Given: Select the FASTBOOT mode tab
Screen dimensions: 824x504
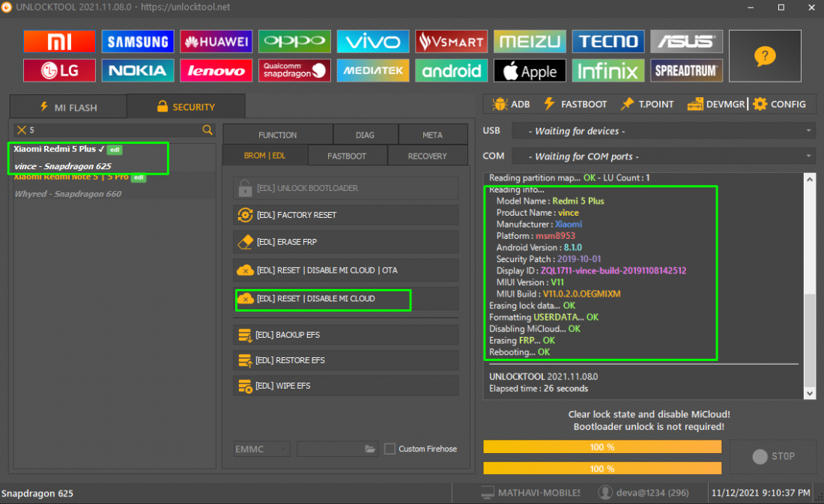Looking at the screenshot, I should click(x=347, y=156).
